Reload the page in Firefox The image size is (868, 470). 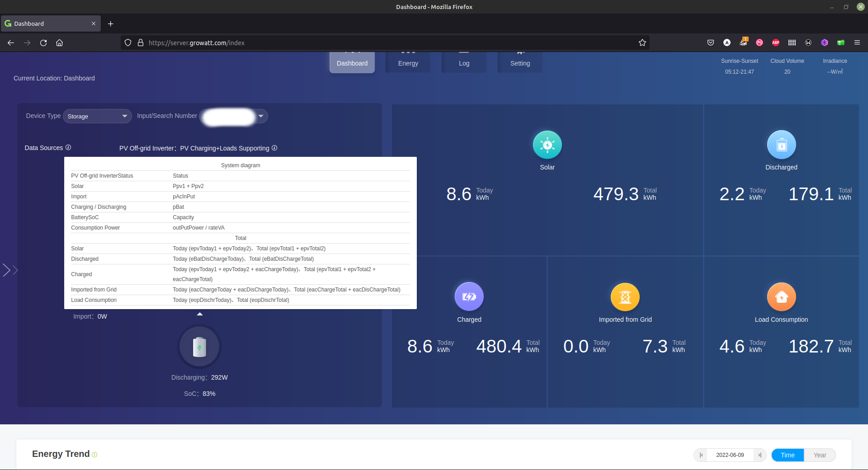[43, 43]
